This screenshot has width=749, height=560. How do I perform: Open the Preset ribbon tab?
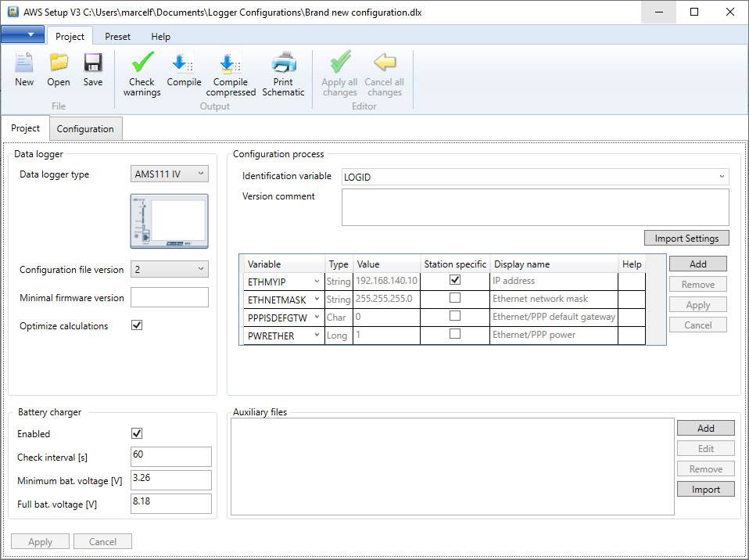(x=117, y=36)
